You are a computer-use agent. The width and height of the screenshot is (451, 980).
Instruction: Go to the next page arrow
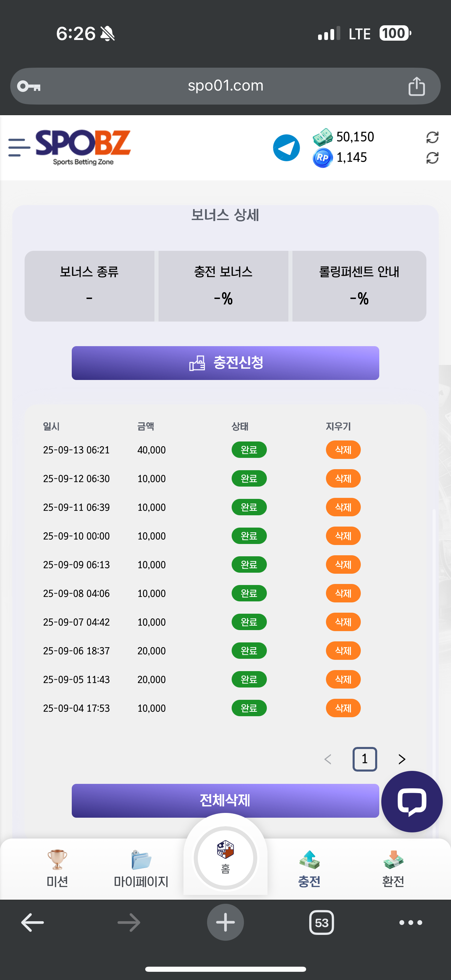[x=401, y=759]
